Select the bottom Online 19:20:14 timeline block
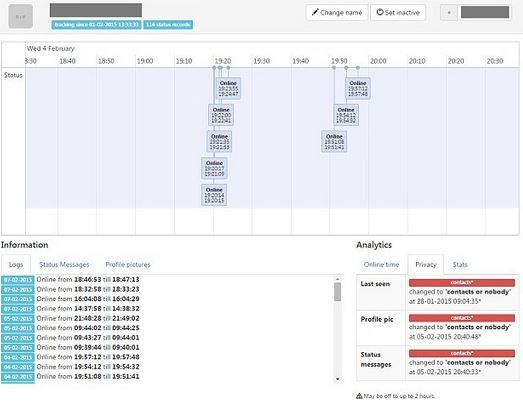This screenshot has height=405, width=523. [x=214, y=195]
